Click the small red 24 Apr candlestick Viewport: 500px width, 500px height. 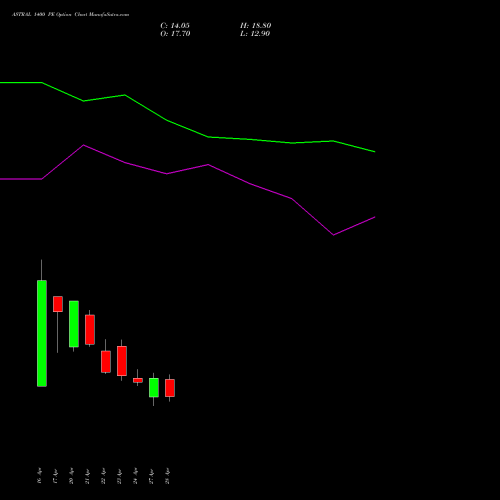coord(138,380)
